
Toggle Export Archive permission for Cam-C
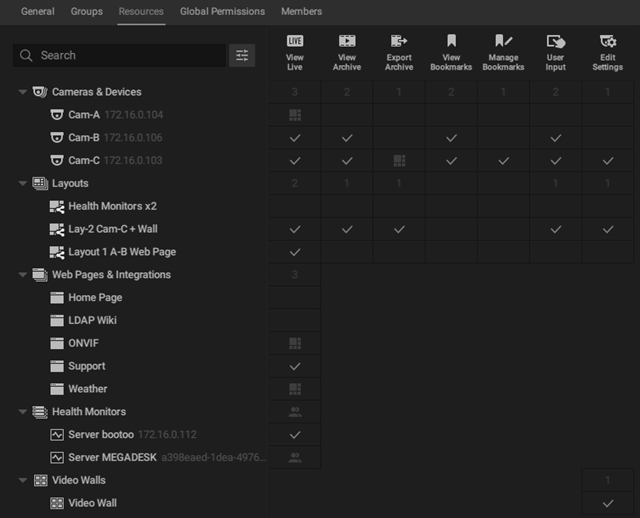point(399,160)
